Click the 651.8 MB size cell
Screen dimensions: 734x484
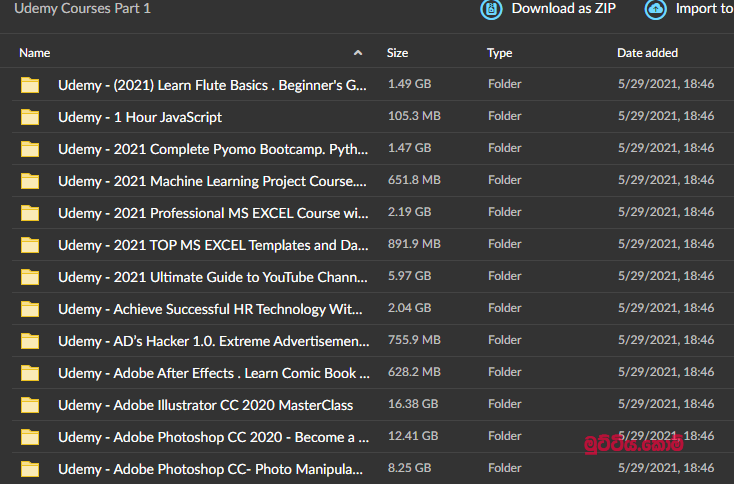click(414, 180)
